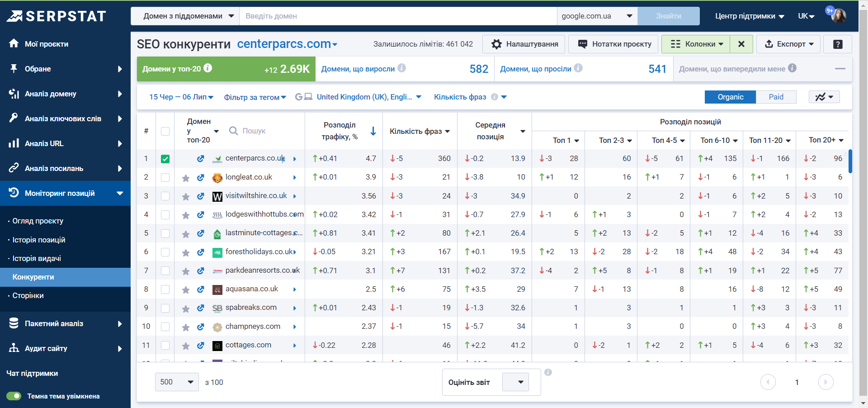Open Фільтр за тегом dropdown
Screen dimensions: 868x408
(x=255, y=97)
